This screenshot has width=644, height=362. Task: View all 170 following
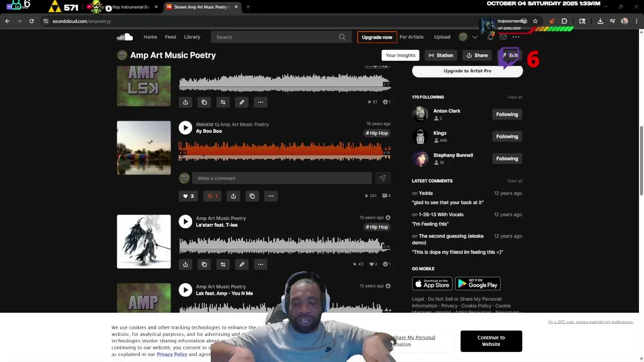(515, 97)
